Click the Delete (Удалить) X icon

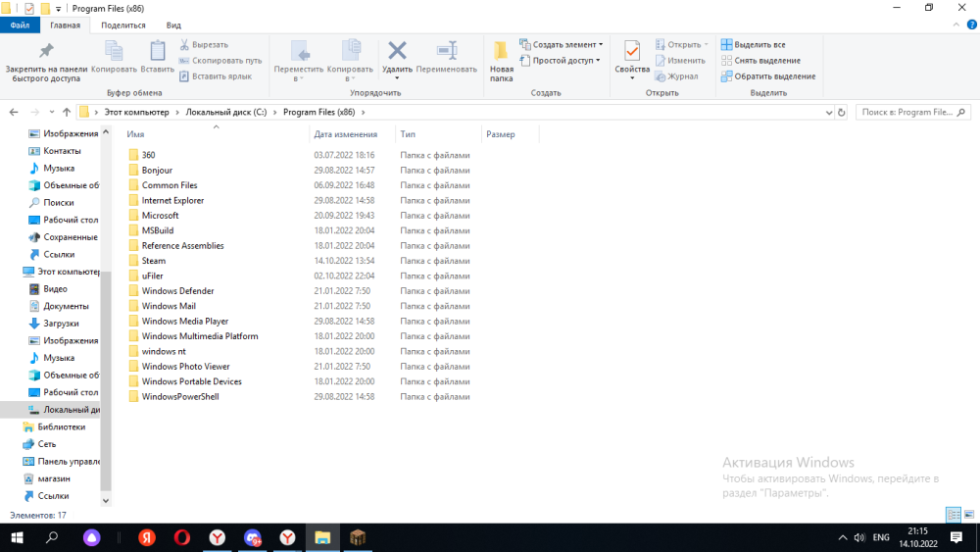397,50
